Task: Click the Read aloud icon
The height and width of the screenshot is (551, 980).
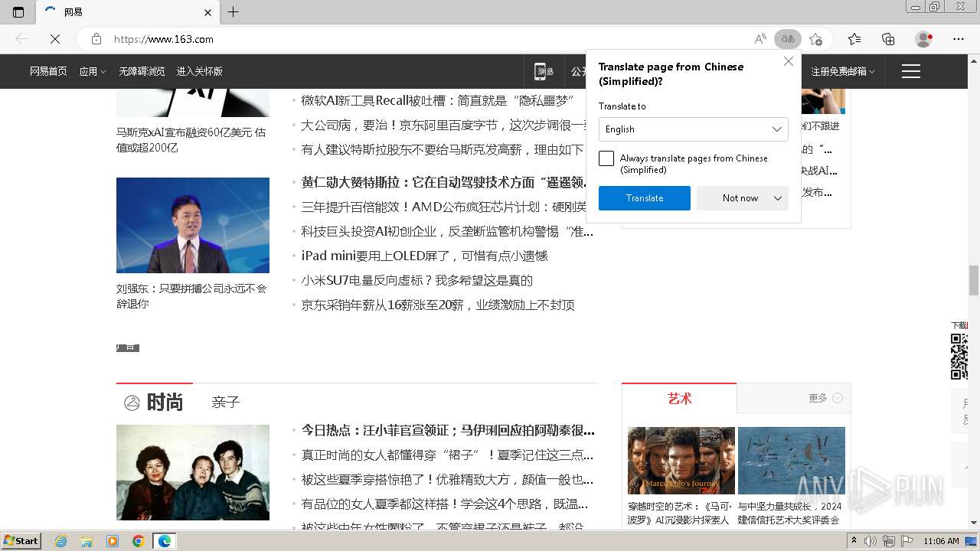Action: 760,39
